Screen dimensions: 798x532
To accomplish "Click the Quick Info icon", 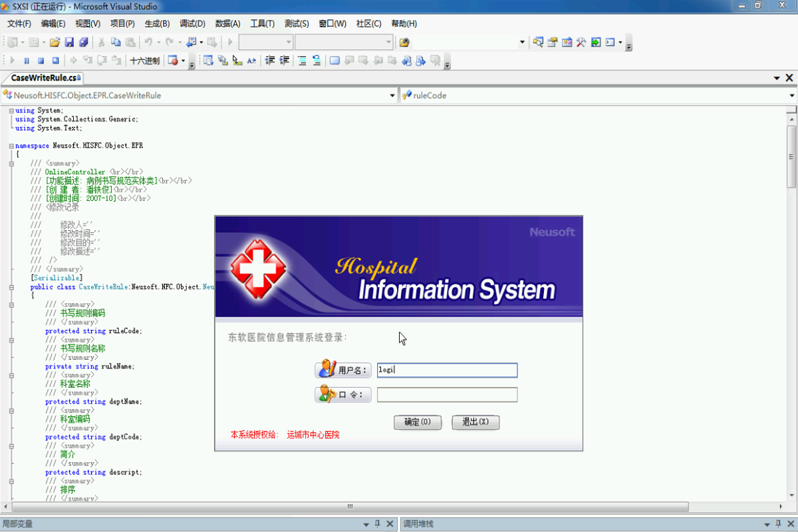I will [237, 61].
